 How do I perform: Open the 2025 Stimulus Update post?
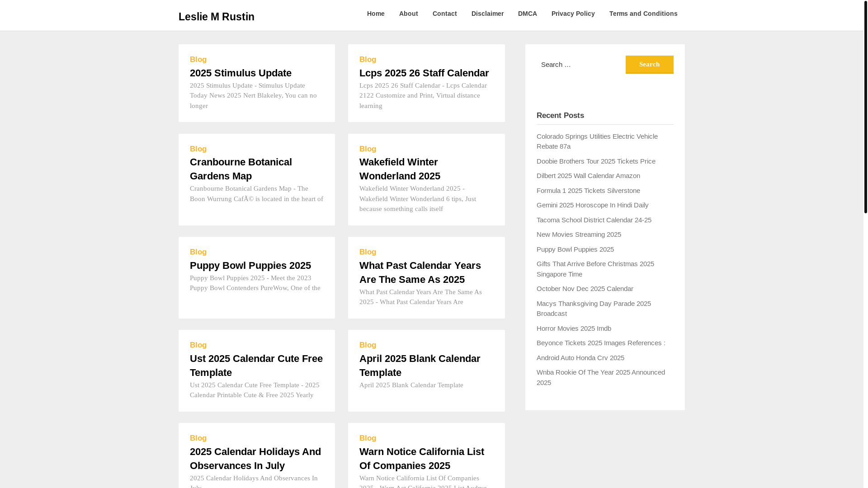[241, 73]
